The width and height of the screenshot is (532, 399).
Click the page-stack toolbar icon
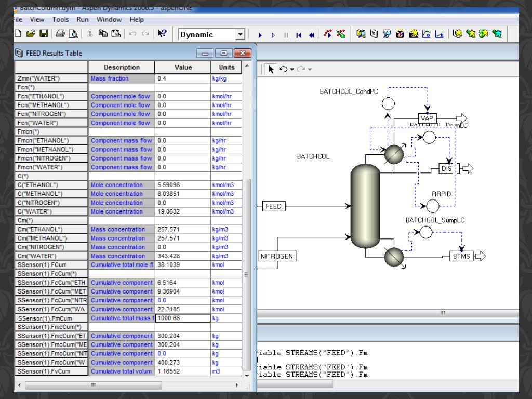[374, 34]
